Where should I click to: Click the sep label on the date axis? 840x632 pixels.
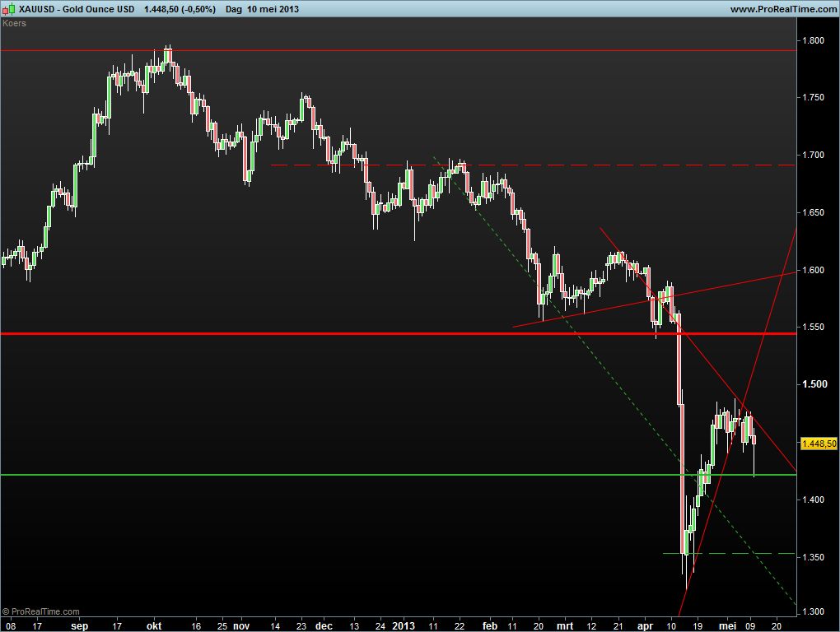(79, 625)
